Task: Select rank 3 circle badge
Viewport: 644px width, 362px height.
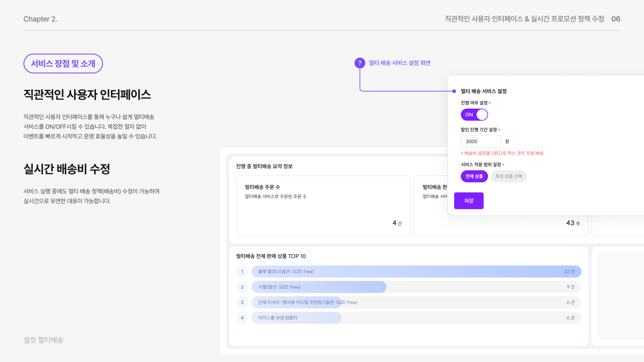Action: (242, 302)
